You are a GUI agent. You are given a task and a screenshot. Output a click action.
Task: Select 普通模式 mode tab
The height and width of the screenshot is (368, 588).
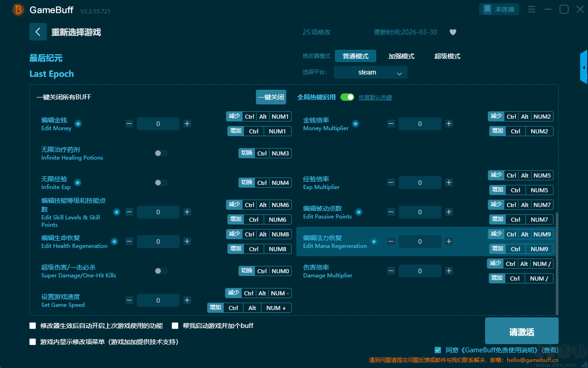[356, 56]
